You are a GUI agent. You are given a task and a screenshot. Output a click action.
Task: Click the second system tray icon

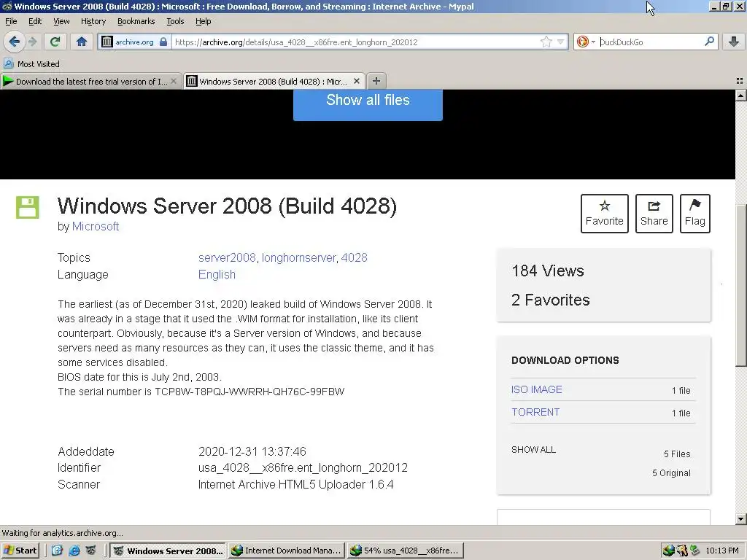pos(682,551)
